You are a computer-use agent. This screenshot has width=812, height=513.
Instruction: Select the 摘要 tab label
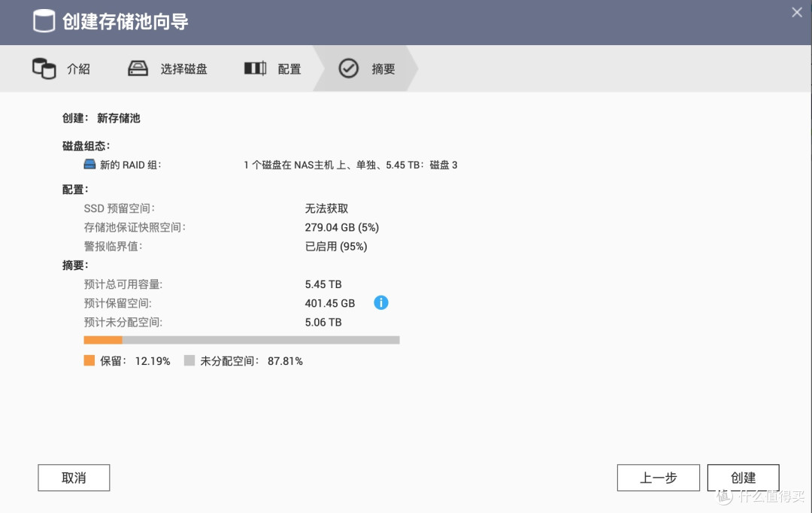[383, 68]
